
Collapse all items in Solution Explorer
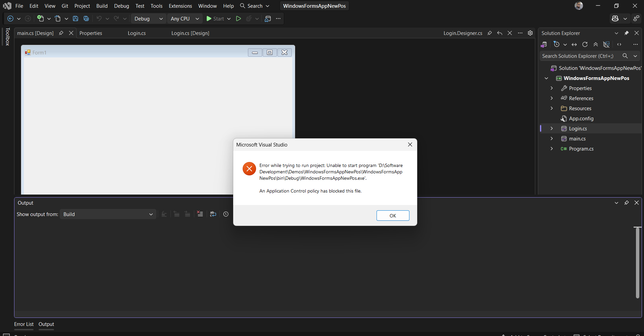596,44
